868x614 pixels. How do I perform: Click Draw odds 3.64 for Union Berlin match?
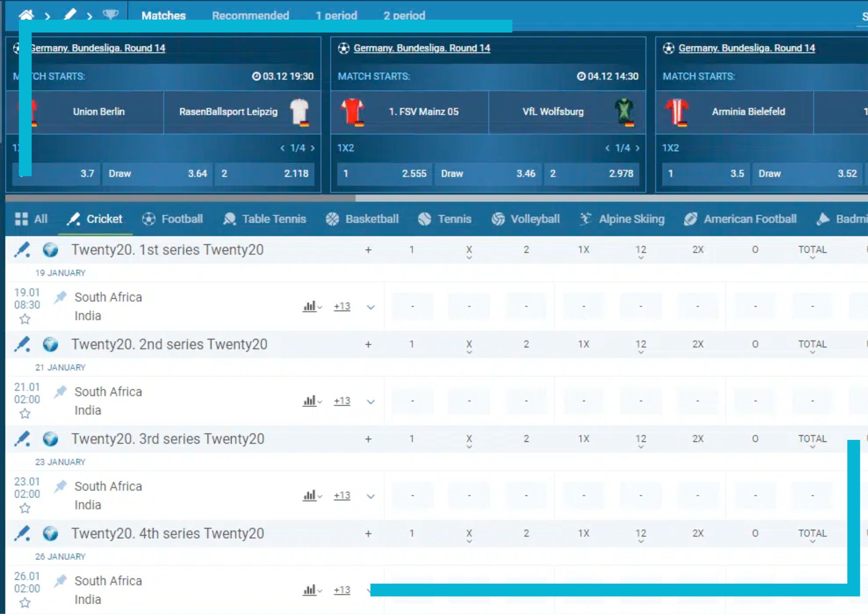coord(158,173)
